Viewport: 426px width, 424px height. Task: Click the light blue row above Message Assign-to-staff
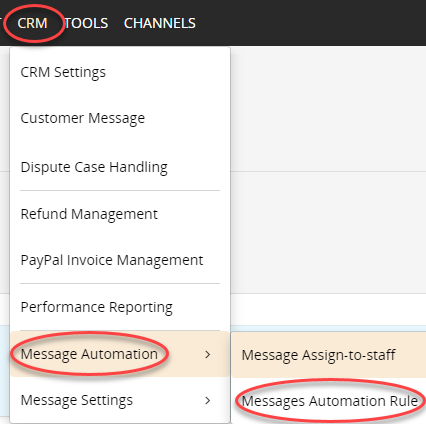tap(328, 329)
